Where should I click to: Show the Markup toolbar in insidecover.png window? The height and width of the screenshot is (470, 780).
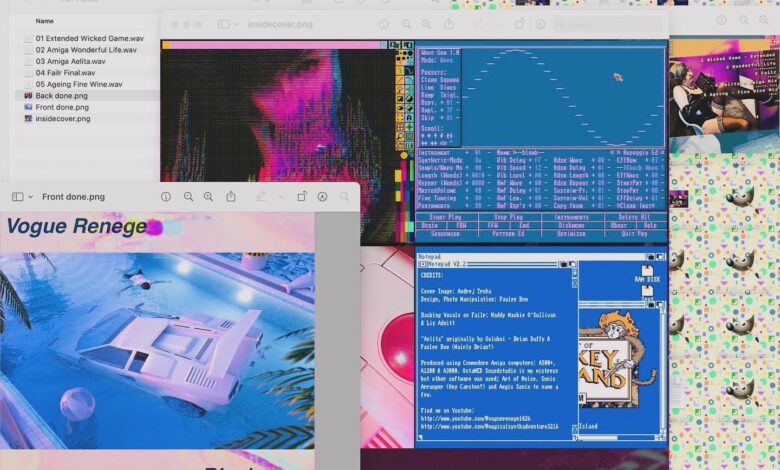coord(540,24)
